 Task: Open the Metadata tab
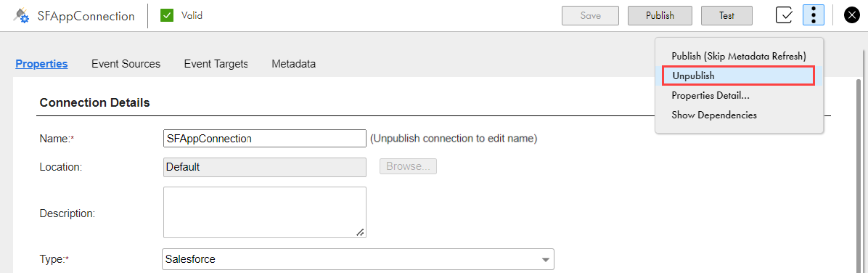coord(293,64)
